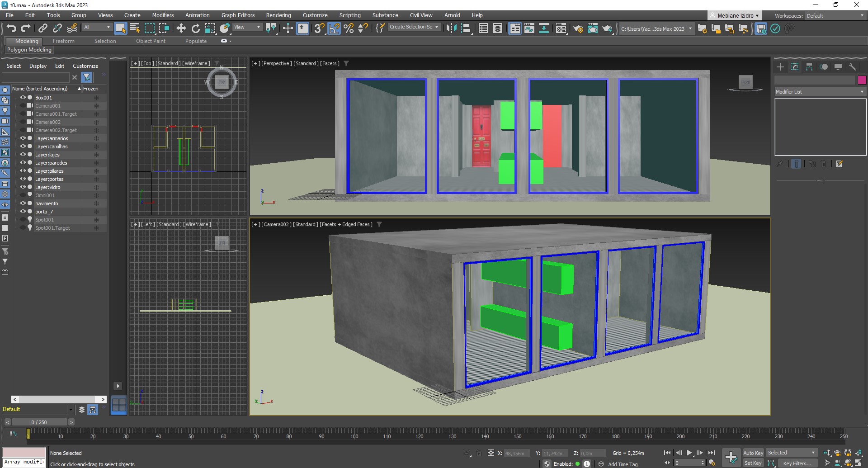Hide Box001 using its eye icon
The height and width of the screenshot is (468, 868).
23,98
